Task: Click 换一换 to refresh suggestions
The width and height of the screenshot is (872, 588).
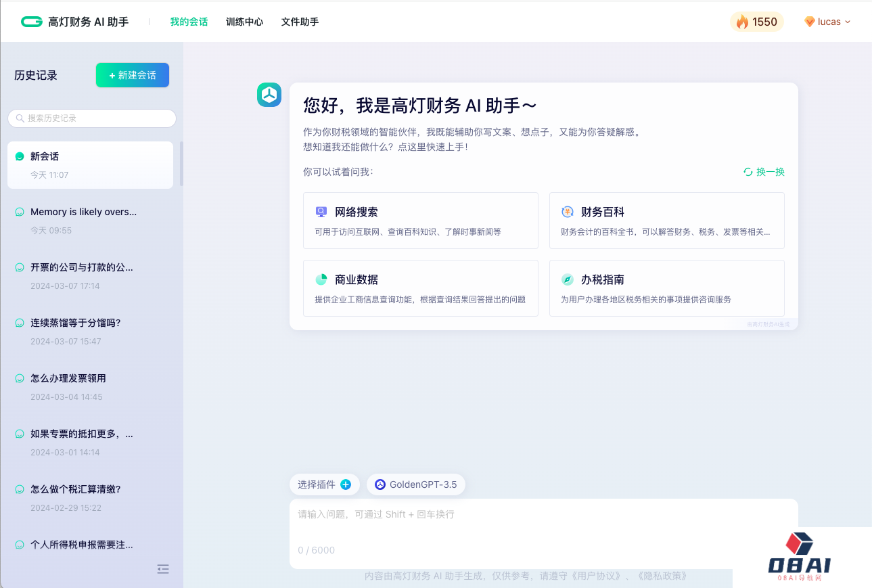Action: coord(771,172)
